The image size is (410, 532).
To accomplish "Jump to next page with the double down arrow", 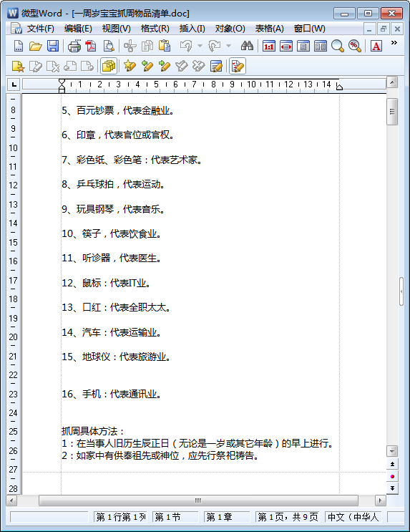I will [x=392, y=488].
